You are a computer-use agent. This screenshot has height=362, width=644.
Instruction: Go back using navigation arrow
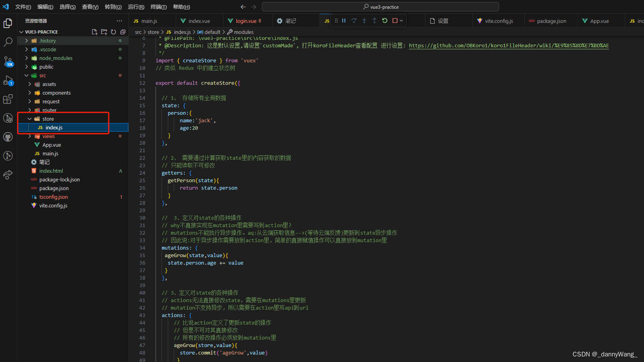tap(243, 7)
